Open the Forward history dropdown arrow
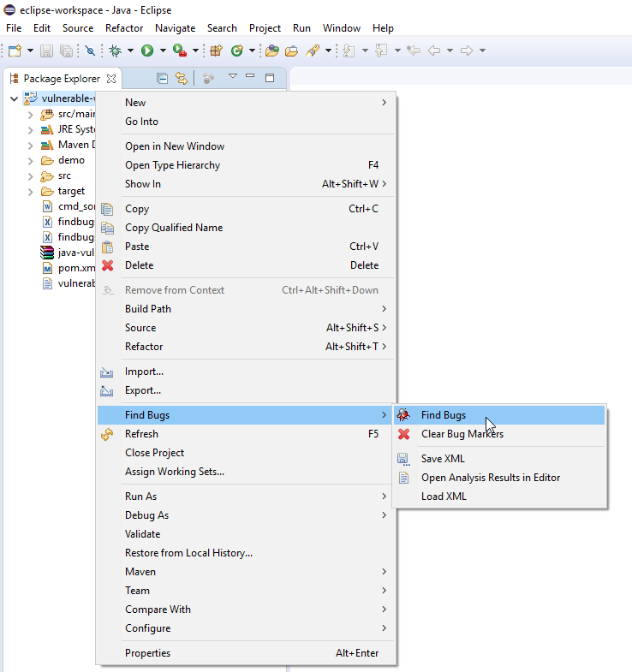The width and height of the screenshot is (632, 672). [482, 51]
